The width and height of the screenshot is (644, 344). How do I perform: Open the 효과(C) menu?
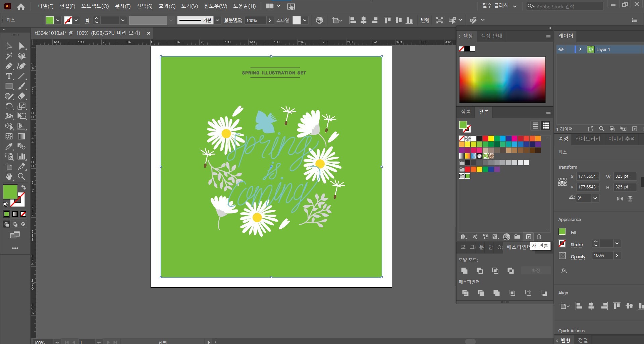(167, 6)
